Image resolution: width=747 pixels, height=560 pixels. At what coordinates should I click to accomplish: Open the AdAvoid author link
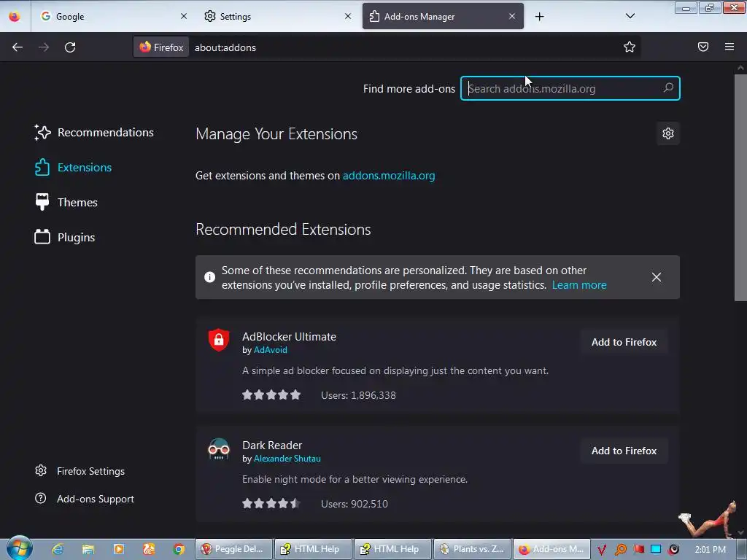click(270, 350)
